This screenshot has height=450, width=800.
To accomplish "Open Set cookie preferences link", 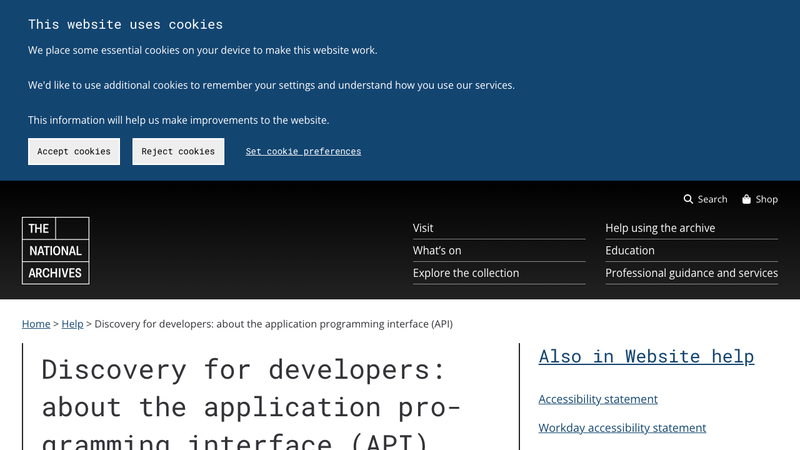I will [x=303, y=152].
